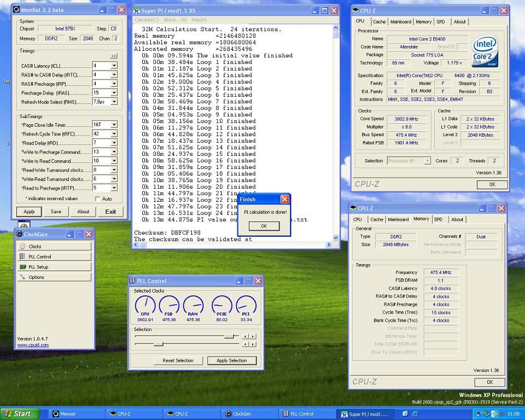Click the Clocks icon in ClockGen
Viewport: 525px width, 420px height.
click(x=22, y=246)
